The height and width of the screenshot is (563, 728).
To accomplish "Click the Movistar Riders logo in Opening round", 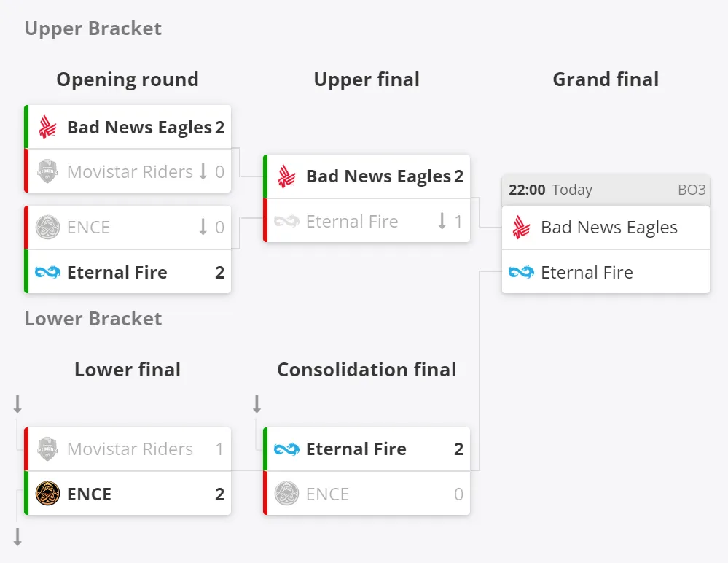I will 47,171.
